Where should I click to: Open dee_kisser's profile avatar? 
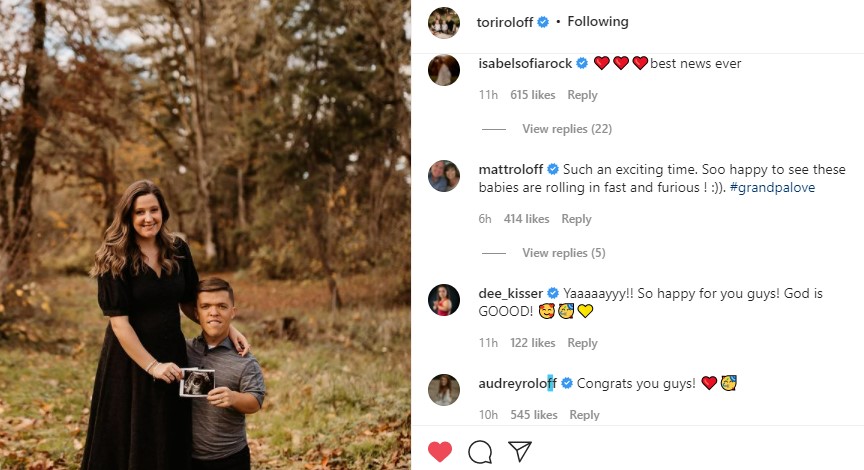click(444, 300)
